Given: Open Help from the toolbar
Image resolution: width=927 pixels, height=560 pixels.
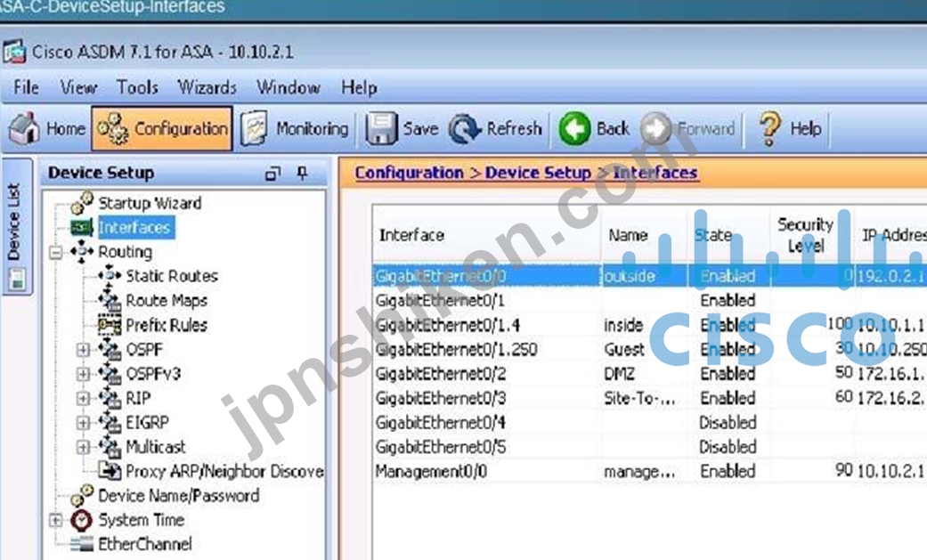Looking at the screenshot, I should [790, 128].
